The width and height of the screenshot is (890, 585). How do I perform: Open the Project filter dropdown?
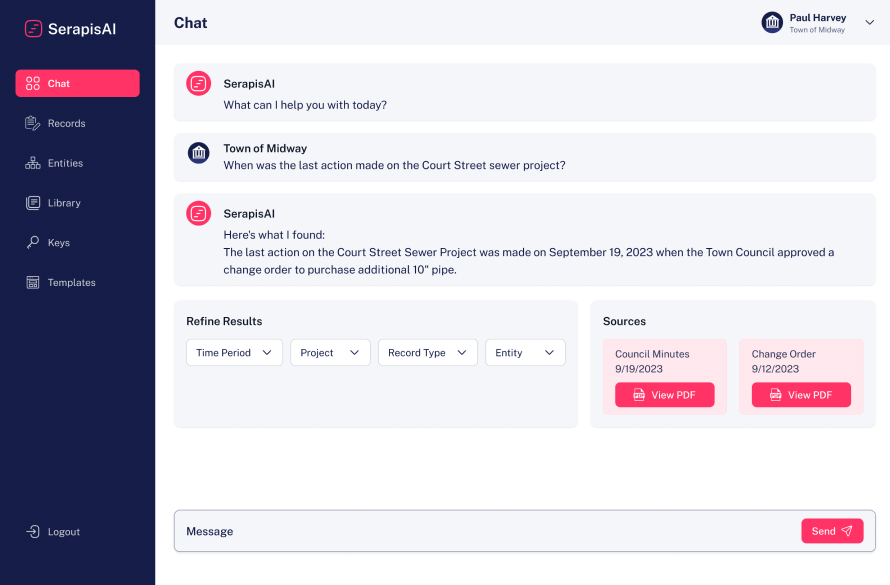[x=330, y=353]
